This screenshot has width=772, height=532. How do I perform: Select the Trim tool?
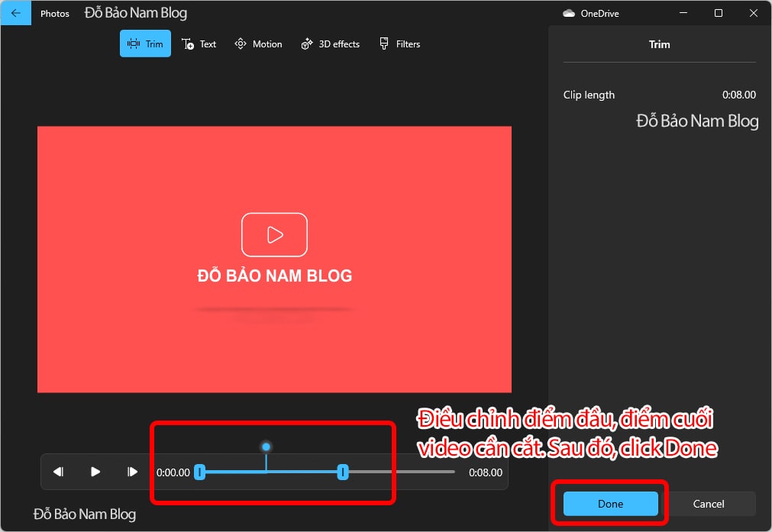click(145, 44)
